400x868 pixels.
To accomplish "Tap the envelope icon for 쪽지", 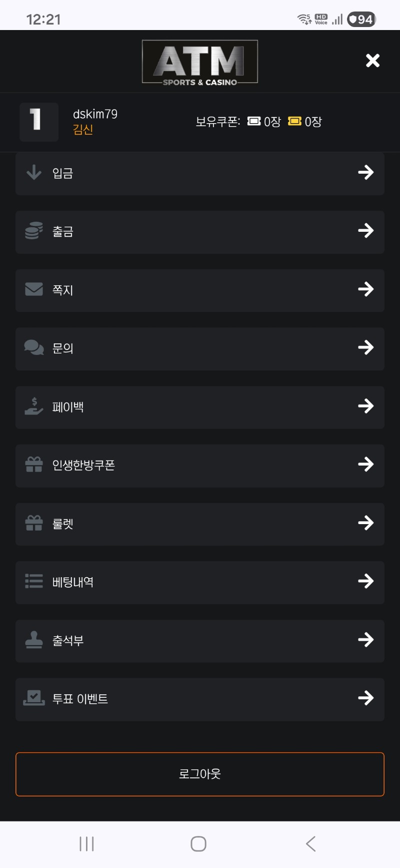I will [x=34, y=289].
